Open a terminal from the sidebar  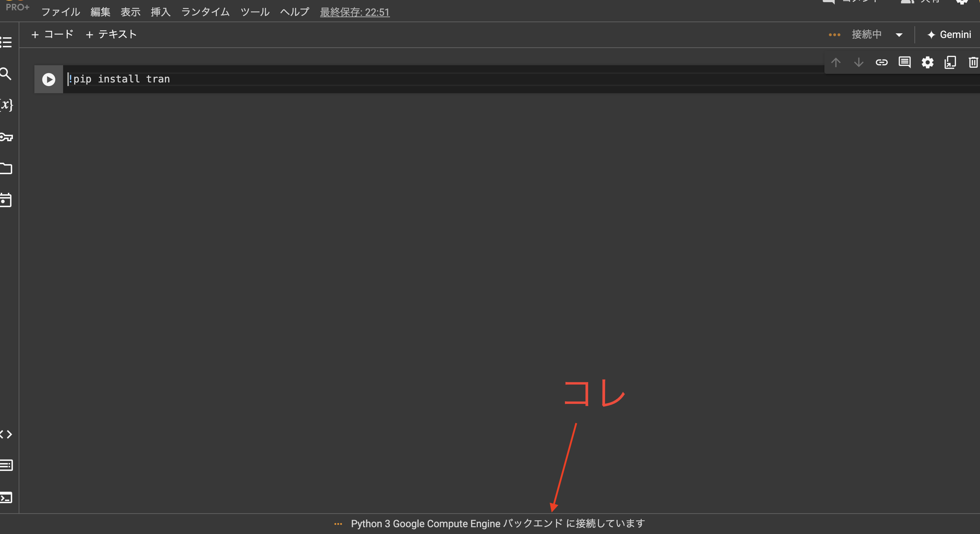pyautogui.click(x=6, y=498)
